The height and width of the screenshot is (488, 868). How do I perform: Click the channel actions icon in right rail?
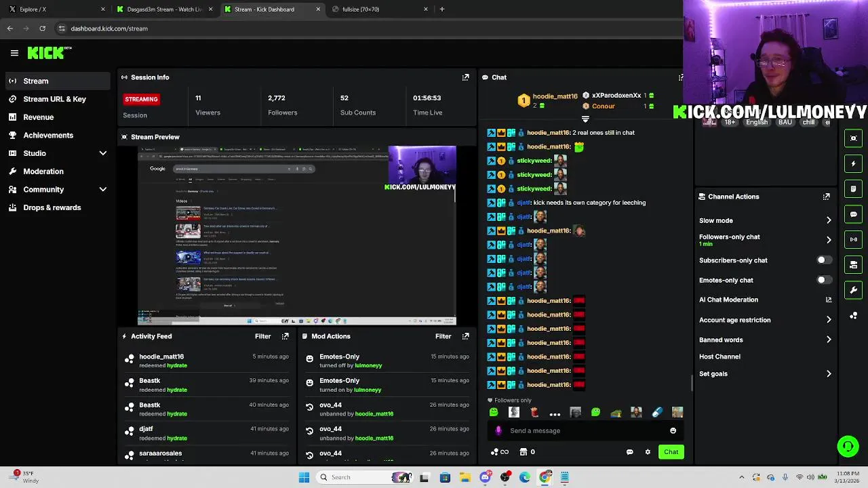(x=854, y=265)
